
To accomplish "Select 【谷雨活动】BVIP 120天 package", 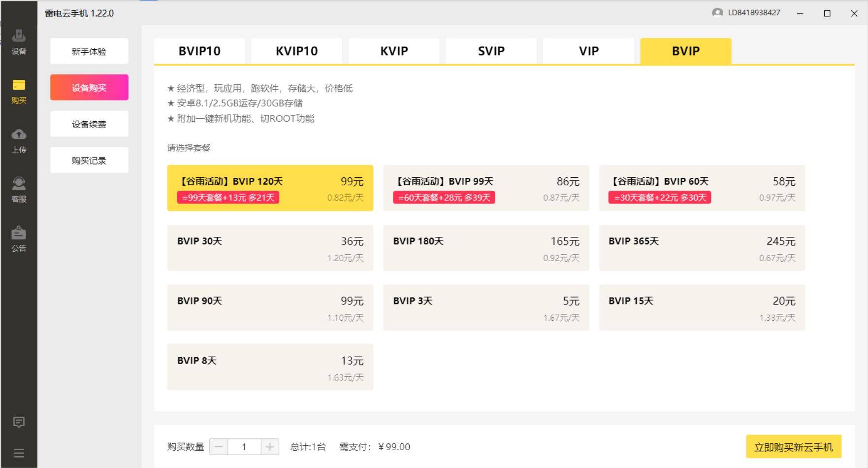I will (x=270, y=188).
